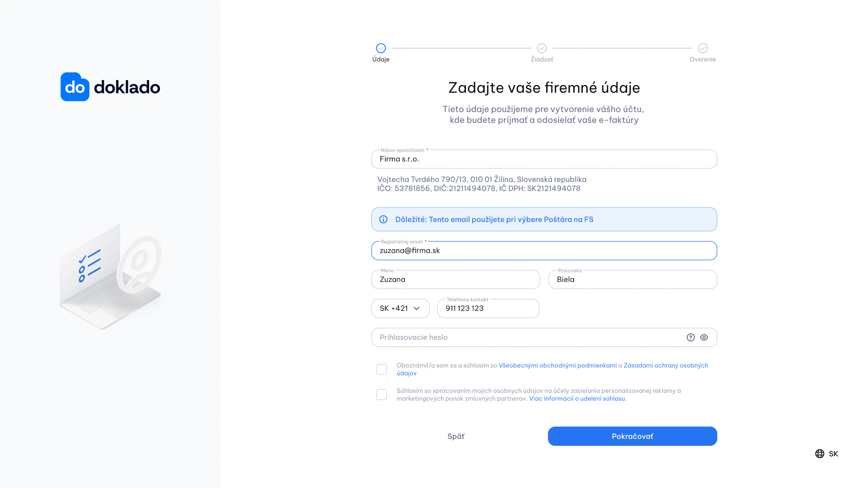Screen dimensions: 868x488
Task: Click the Registračný email input field
Action: point(544,251)
